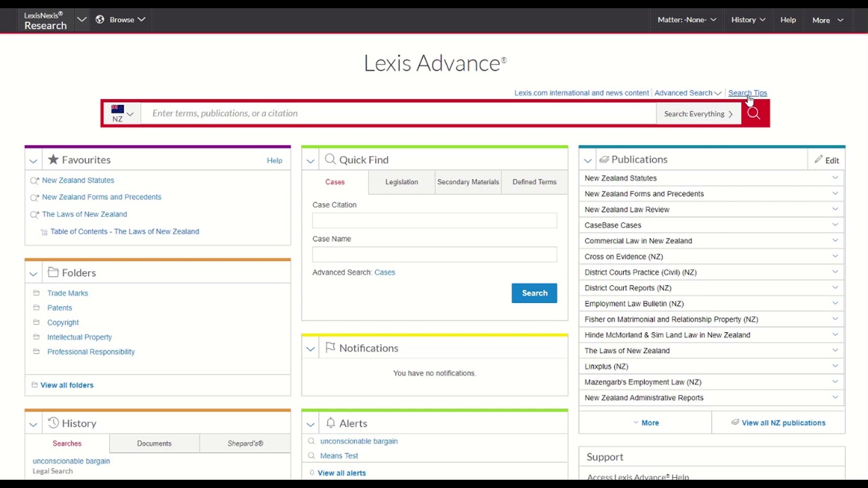Click View all alerts link
868x488 pixels.
[342, 473]
